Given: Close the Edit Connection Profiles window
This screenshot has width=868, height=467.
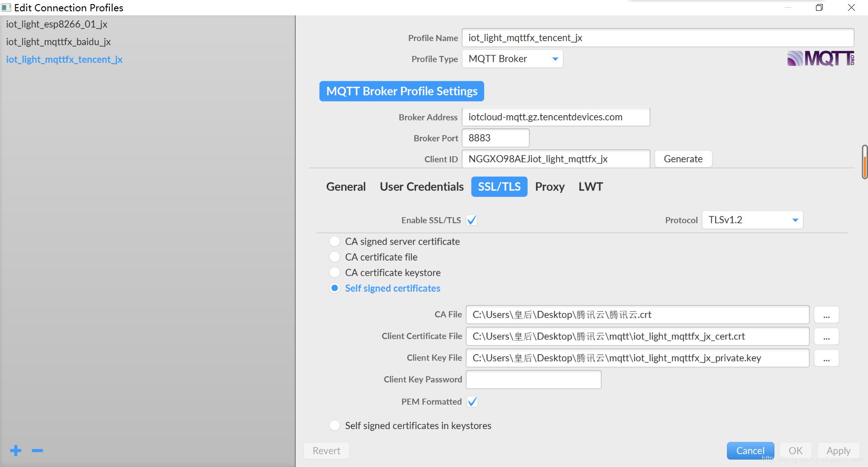Looking at the screenshot, I should (851, 7).
